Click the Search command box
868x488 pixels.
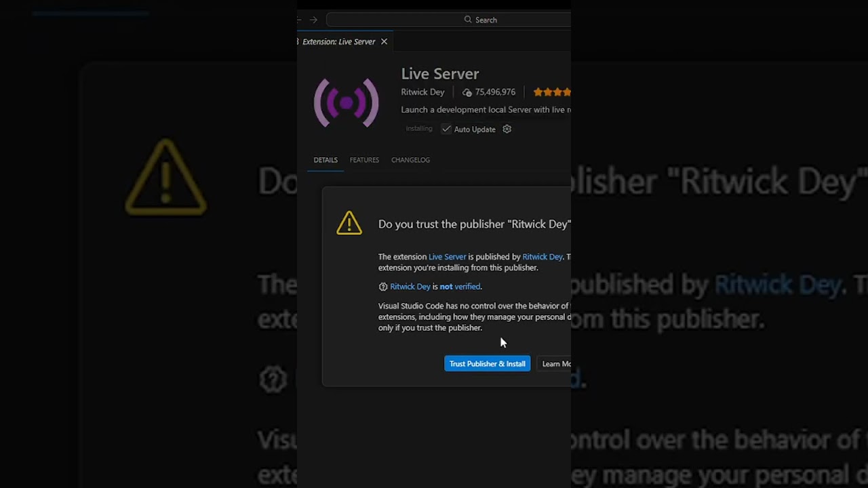tap(448, 20)
